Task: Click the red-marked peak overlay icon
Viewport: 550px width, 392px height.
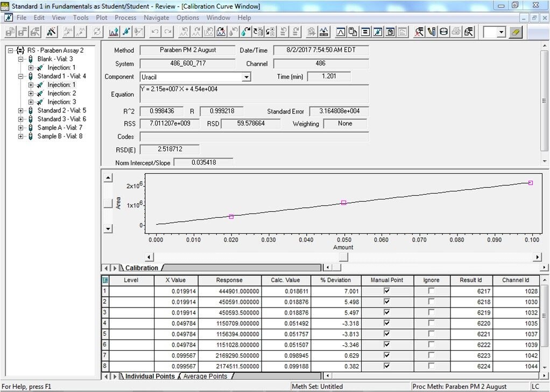Action: pos(221,32)
